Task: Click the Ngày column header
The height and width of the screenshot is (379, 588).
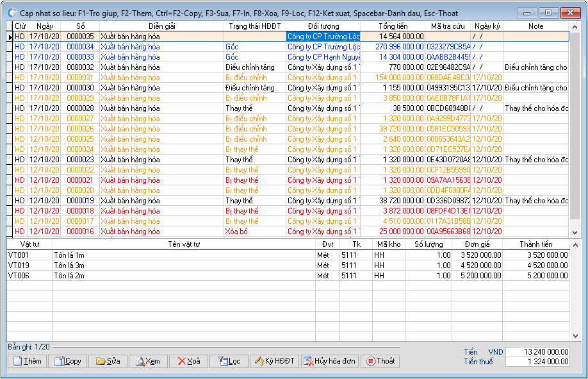Action: point(45,26)
